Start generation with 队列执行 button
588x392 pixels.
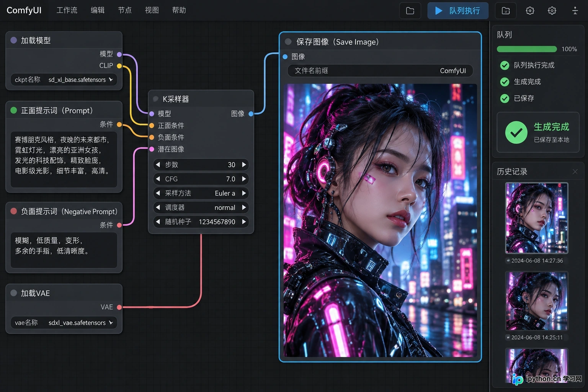coord(458,11)
